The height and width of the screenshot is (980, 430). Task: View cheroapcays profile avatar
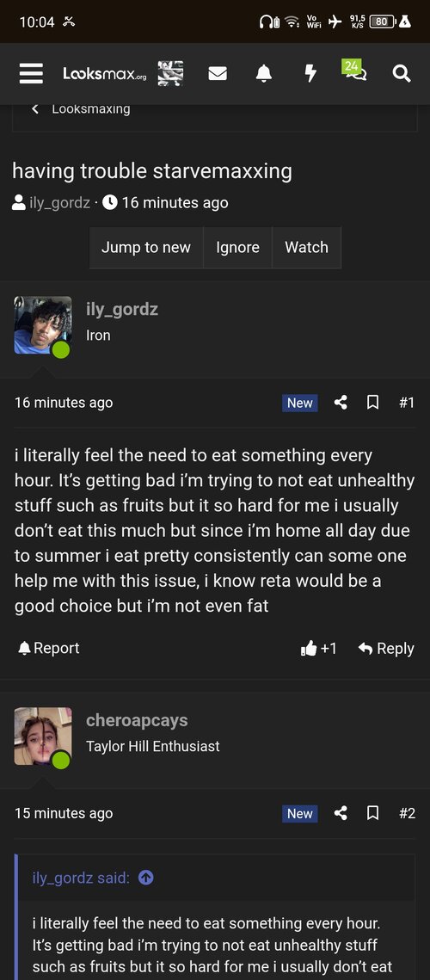43,737
